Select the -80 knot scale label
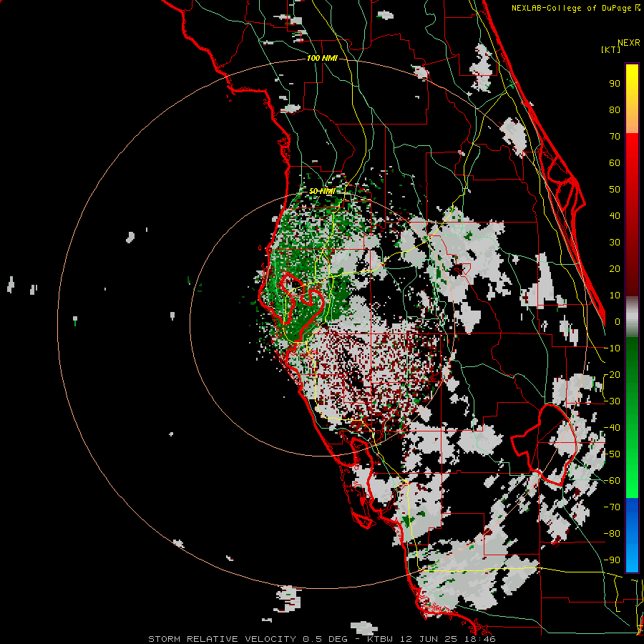 click(612, 534)
